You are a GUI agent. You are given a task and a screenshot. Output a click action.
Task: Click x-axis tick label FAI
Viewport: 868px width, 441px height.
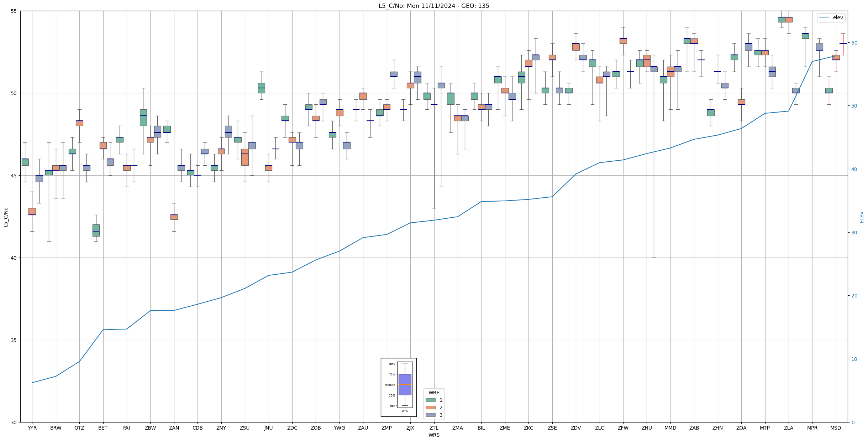coord(127,428)
